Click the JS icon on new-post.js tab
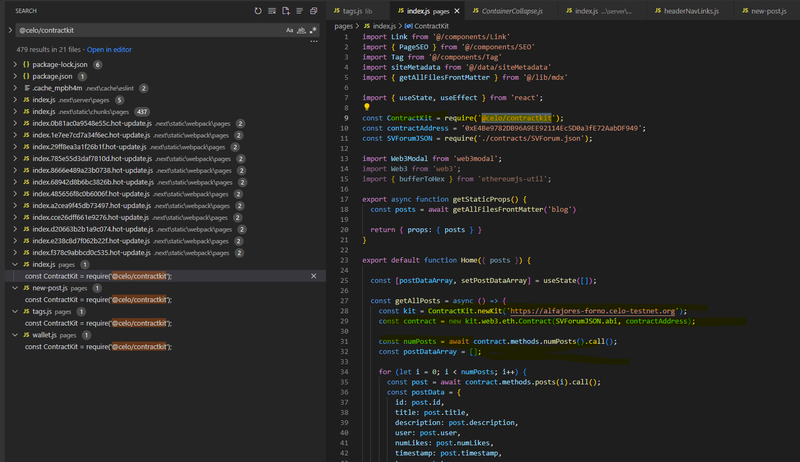This screenshot has width=800, height=462. tap(745, 11)
